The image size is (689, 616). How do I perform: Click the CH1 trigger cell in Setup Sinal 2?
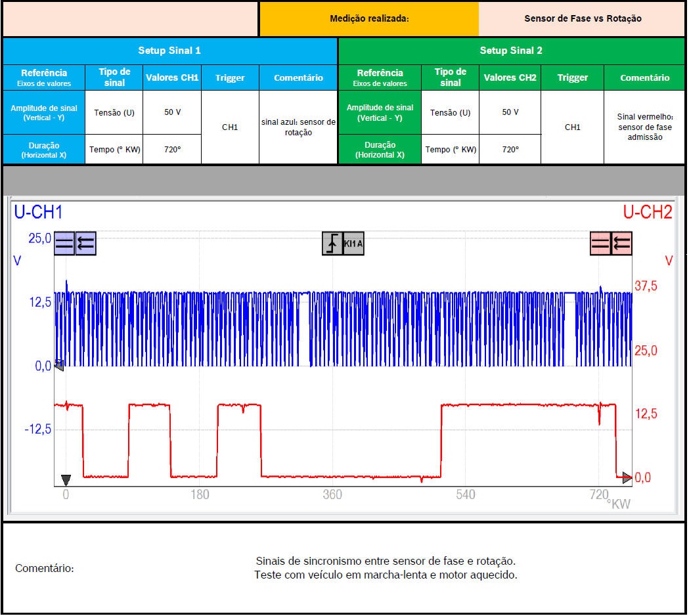(572, 127)
